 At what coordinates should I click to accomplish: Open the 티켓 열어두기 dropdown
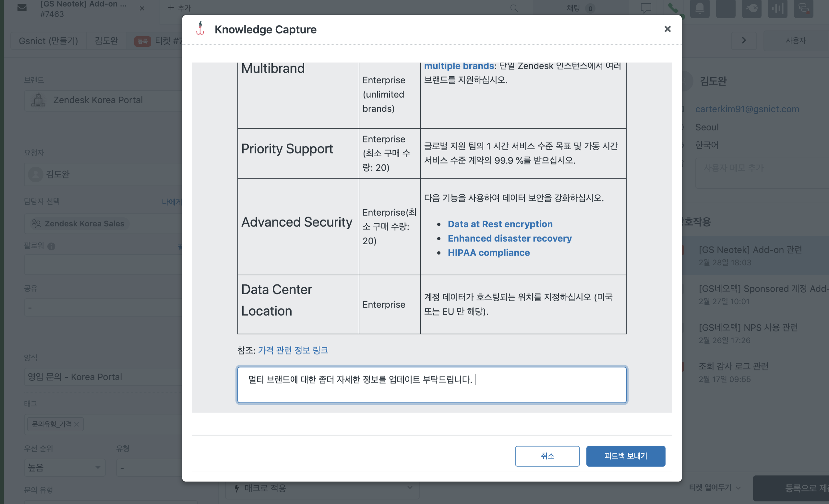715,487
